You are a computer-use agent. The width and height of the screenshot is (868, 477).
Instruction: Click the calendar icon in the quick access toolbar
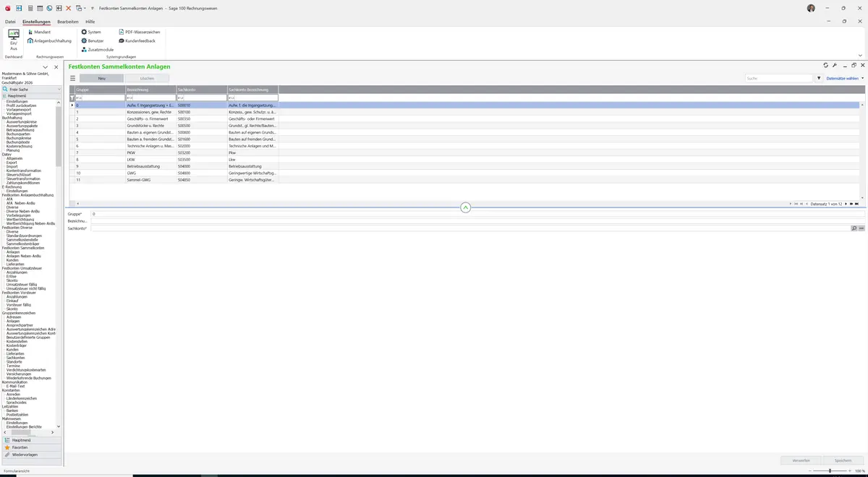pos(40,8)
